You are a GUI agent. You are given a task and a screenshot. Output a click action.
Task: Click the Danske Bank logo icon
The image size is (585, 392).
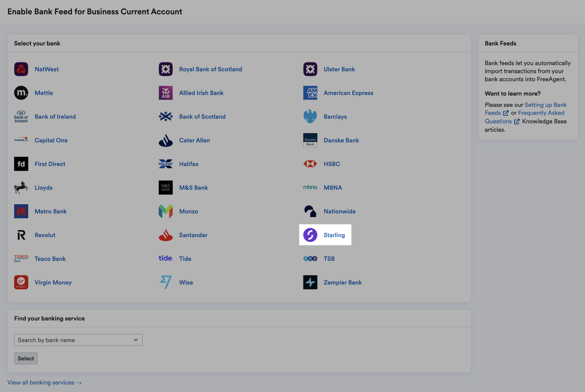tap(310, 140)
